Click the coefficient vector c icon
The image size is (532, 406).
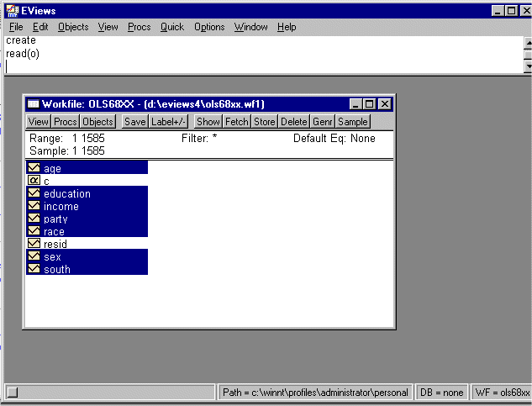pos(34,181)
